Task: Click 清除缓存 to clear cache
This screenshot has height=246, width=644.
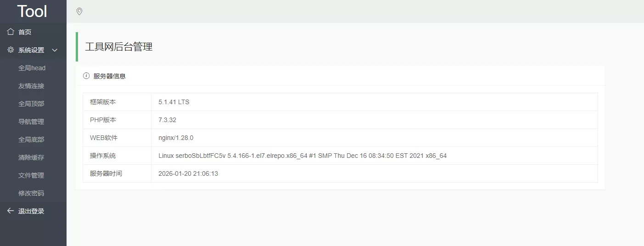Action: pos(31,157)
